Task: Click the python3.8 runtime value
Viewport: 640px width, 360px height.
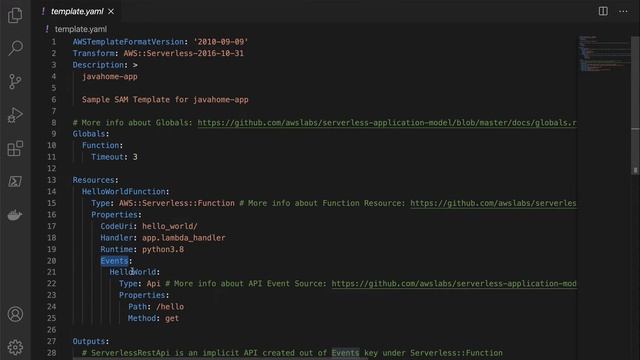Action: point(163,249)
